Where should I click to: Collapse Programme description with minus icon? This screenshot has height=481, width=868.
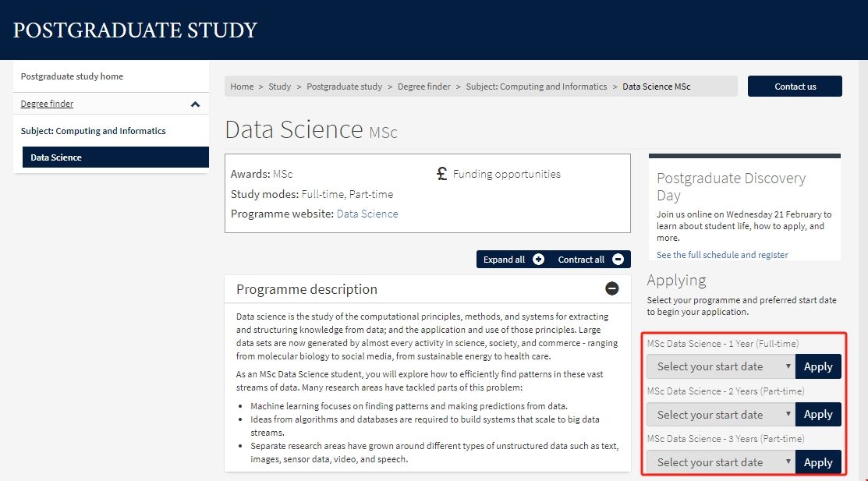(x=612, y=289)
